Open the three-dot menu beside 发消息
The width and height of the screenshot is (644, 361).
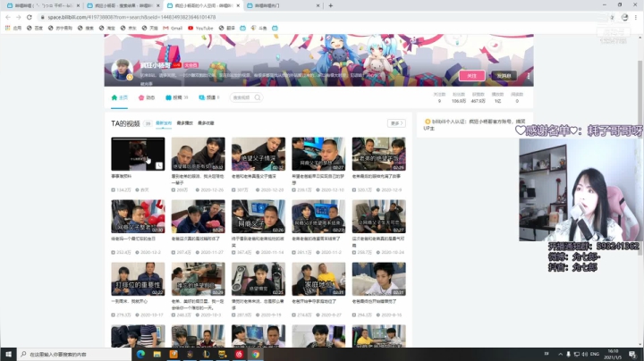[x=529, y=75]
